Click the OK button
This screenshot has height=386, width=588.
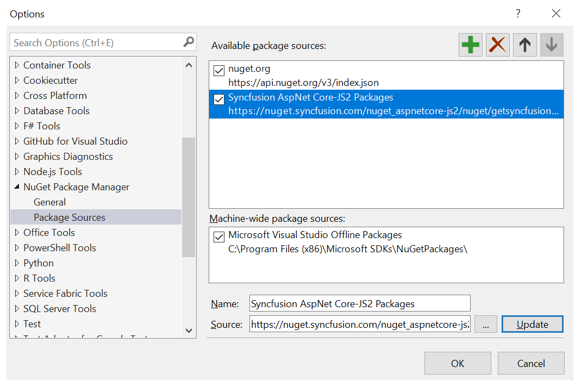(458, 363)
